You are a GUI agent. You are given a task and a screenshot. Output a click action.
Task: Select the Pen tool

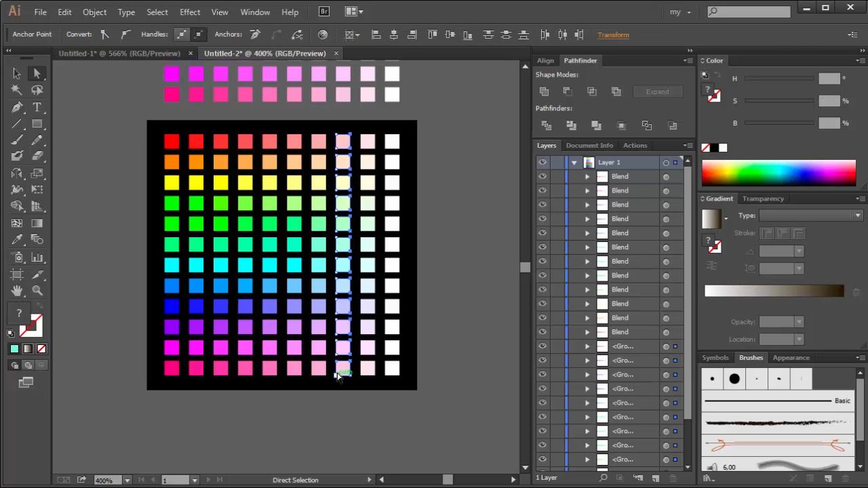pyautogui.click(x=17, y=107)
